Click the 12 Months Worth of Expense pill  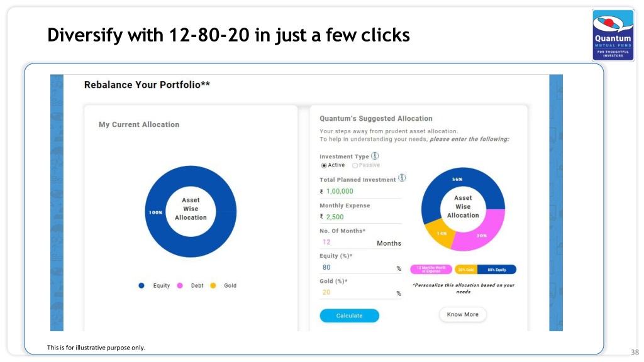coord(431,270)
